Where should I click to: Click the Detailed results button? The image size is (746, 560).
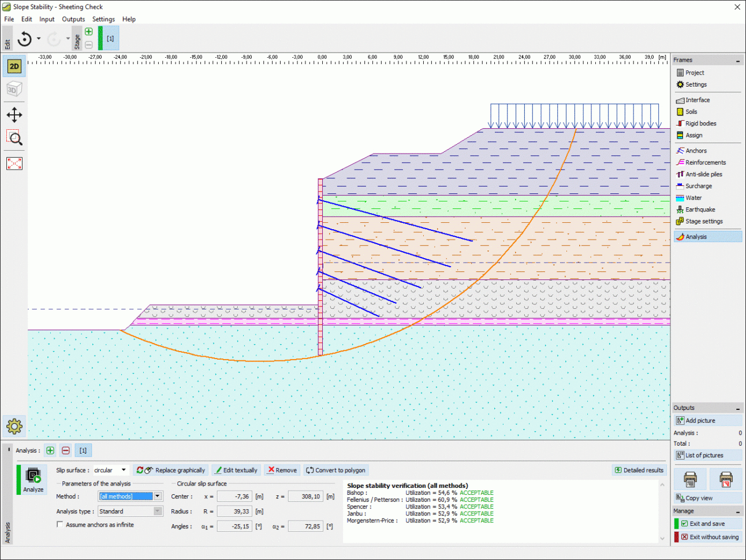(x=639, y=470)
